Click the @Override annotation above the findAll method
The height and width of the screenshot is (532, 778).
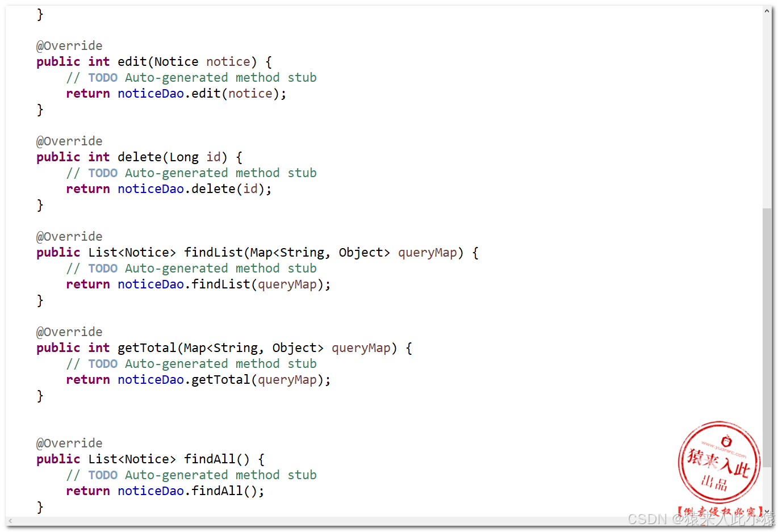point(70,443)
